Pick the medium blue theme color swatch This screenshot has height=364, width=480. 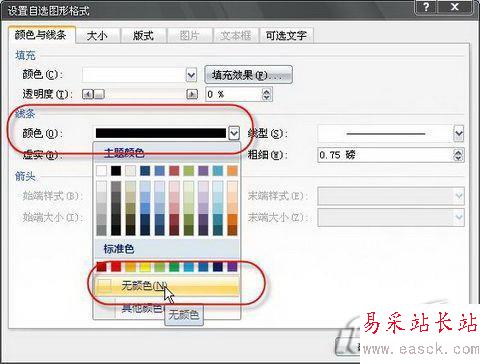(x=159, y=171)
